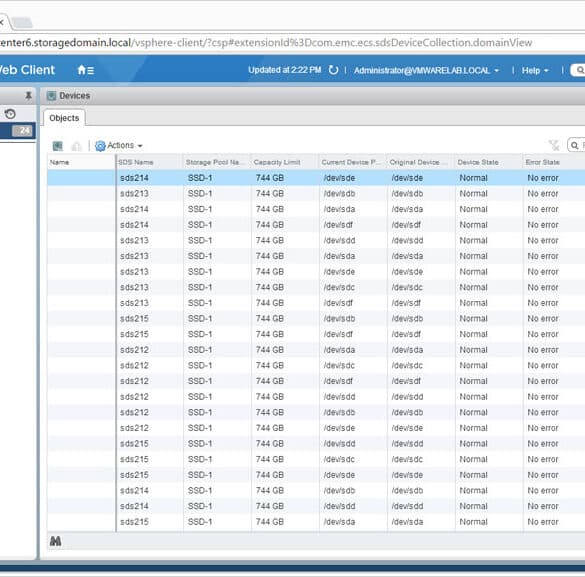Image resolution: width=585 pixels, height=577 pixels.
Task: Select the sds215 row with /dev/sdf
Action: (x=316, y=335)
